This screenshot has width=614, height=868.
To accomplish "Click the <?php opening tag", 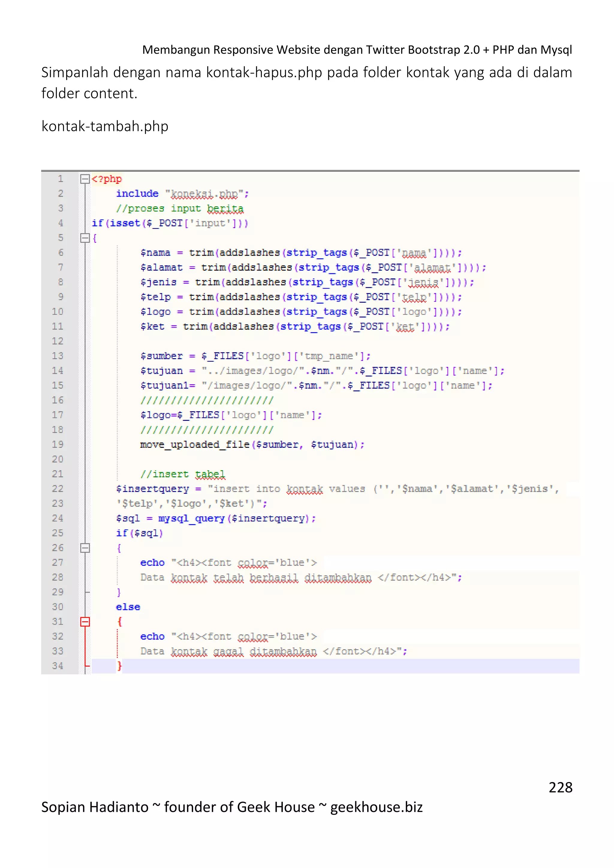I will point(107,179).
